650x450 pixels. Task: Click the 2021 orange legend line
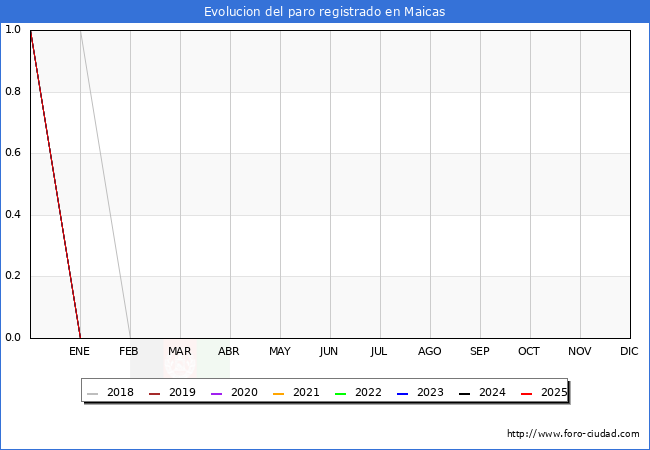279,393
